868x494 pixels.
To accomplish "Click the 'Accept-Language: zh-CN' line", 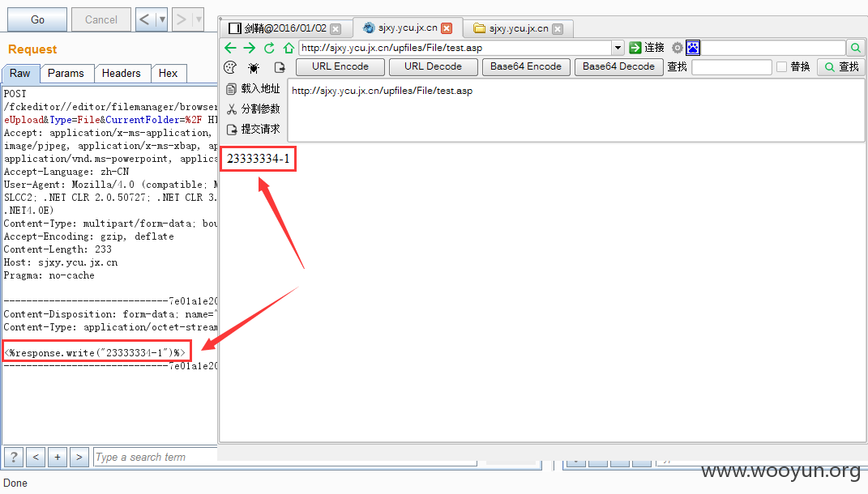I will [66, 172].
